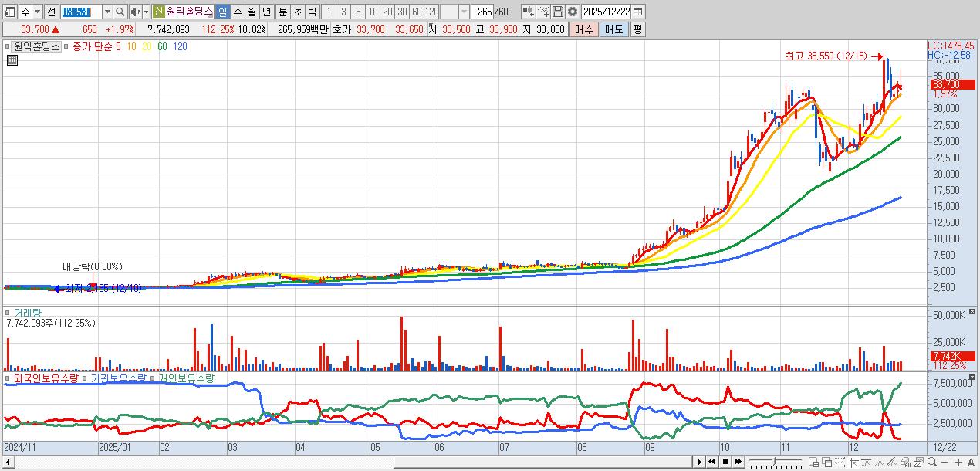
Task: Click the rewind button in bottom toolbar
Action: pyautogui.click(x=711, y=462)
